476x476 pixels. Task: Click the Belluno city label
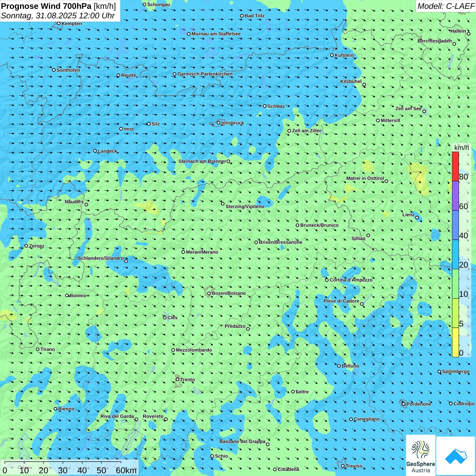[350, 366]
